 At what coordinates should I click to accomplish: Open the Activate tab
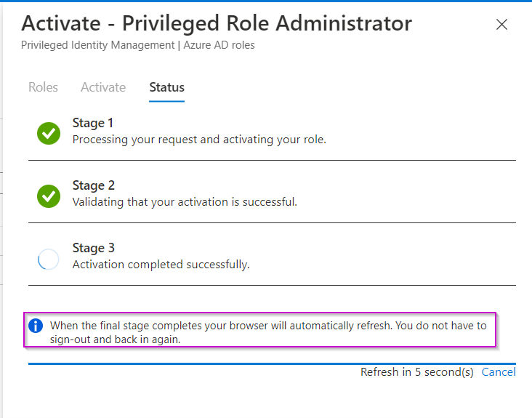(x=103, y=87)
